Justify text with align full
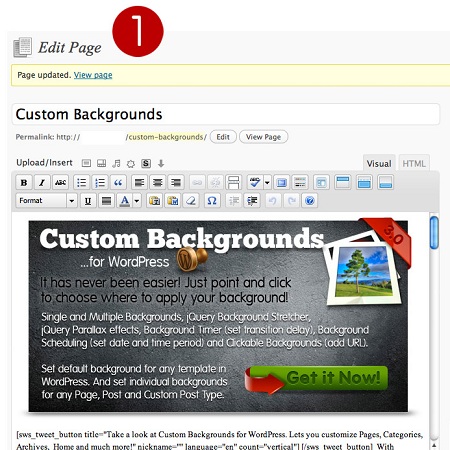Image resolution: width=450 pixels, height=450 pixels. click(106, 201)
